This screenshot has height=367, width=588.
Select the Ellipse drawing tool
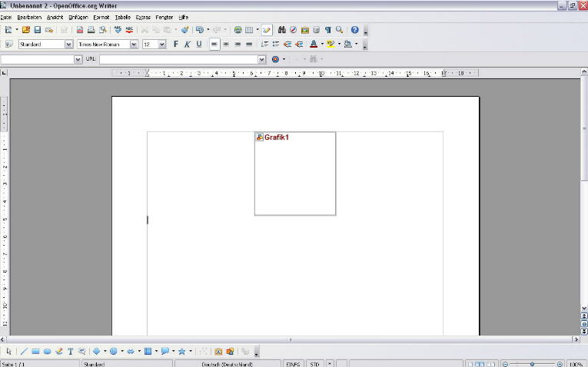[x=47, y=351]
